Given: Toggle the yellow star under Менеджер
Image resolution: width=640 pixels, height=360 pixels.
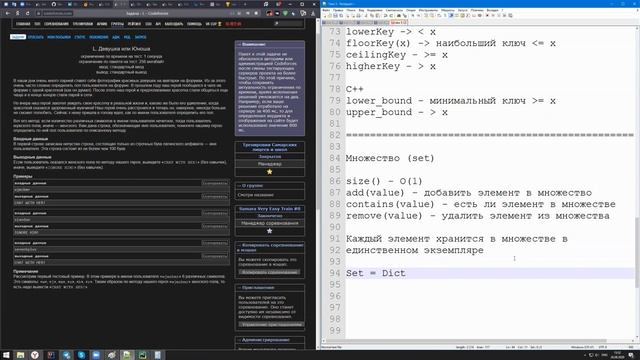Looking at the screenshot, I should tap(269, 172).
